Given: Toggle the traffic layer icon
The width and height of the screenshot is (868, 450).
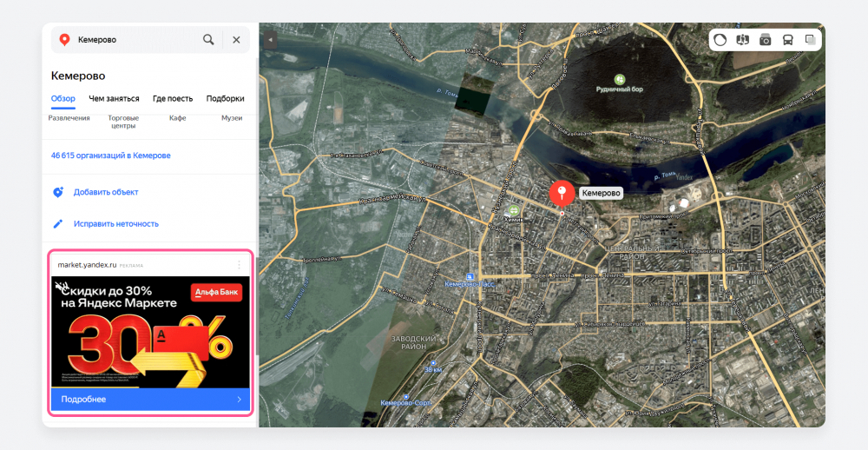Looking at the screenshot, I should point(720,39).
